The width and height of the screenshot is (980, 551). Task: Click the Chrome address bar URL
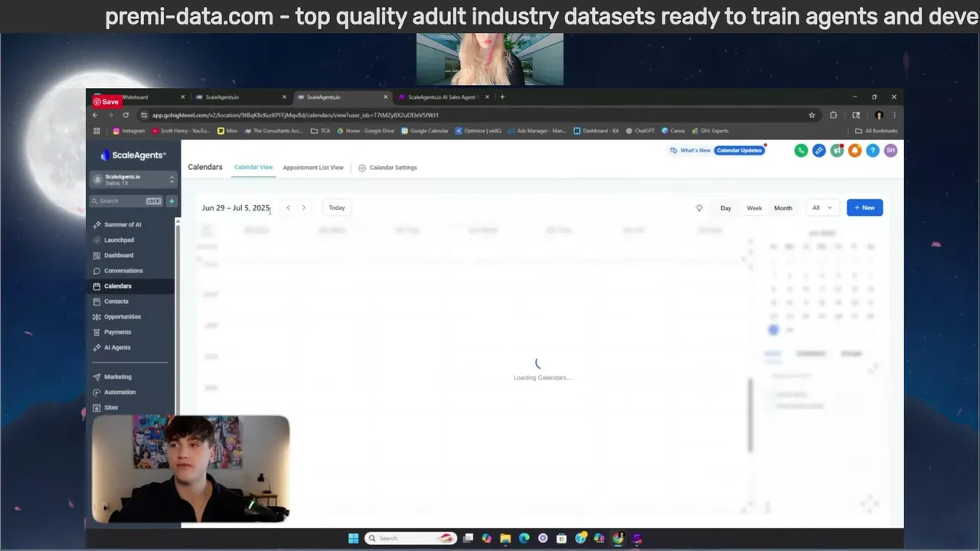(x=296, y=115)
